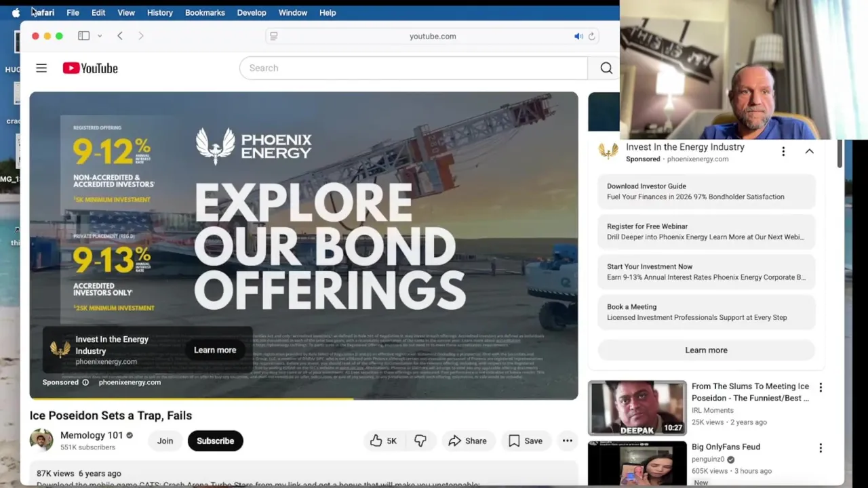Screen dimensions: 868x488
Task: Click Invest In the Energy Industry heading
Action: pyautogui.click(x=685, y=147)
